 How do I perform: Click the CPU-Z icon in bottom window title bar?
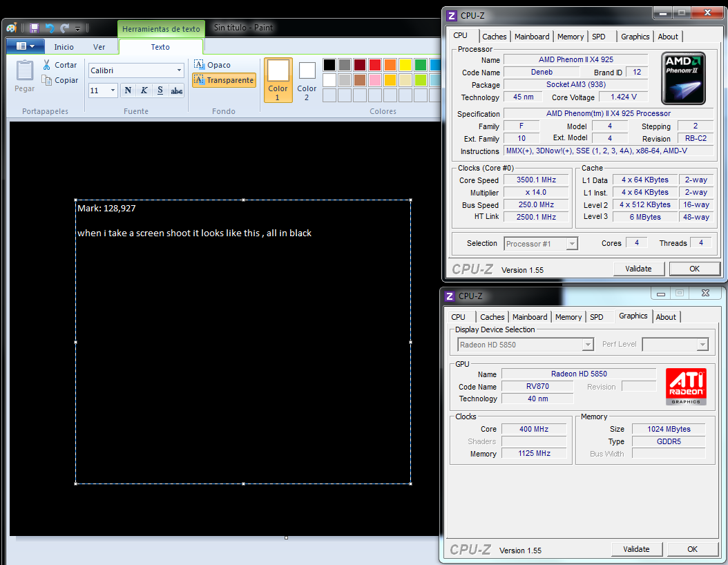tap(450, 296)
